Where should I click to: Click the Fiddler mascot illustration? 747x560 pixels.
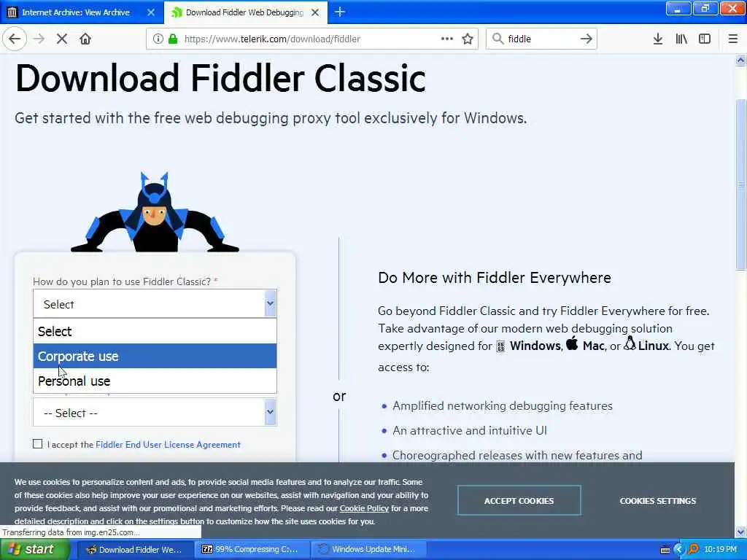click(x=155, y=212)
